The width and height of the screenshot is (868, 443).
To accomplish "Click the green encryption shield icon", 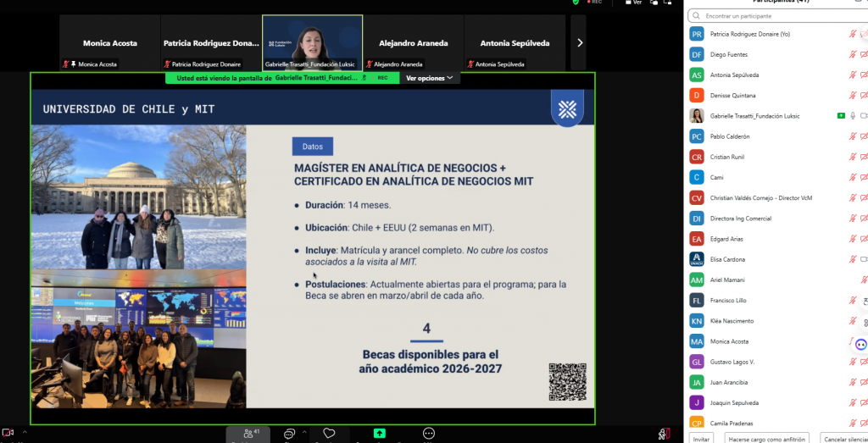I will [x=576, y=3].
